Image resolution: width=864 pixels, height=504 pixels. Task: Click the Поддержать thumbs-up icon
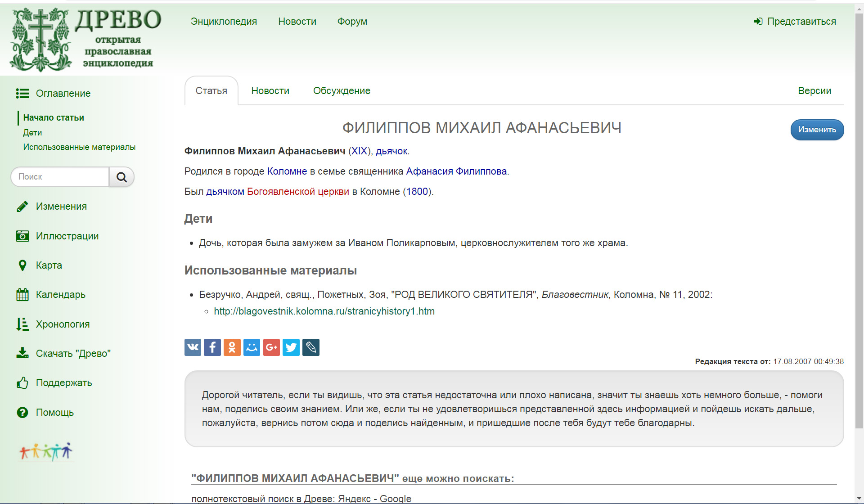(22, 383)
